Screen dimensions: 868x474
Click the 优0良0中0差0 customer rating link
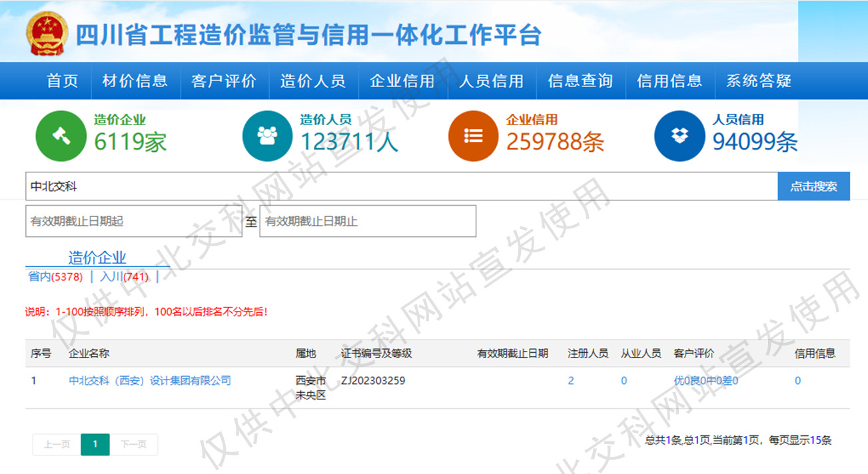click(x=705, y=381)
